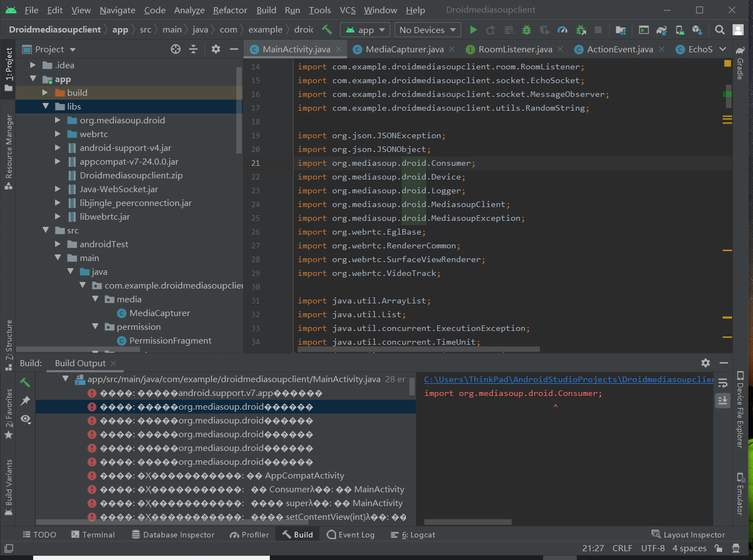Expand org.mediasoup.droid folder
Viewport: 753px width, 560px height.
pos(58,120)
